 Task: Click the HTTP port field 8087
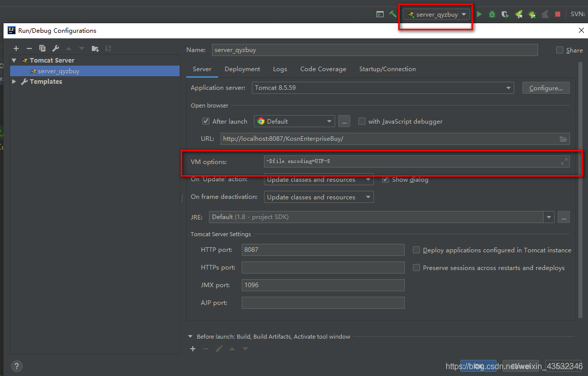pyautogui.click(x=323, y=250)
